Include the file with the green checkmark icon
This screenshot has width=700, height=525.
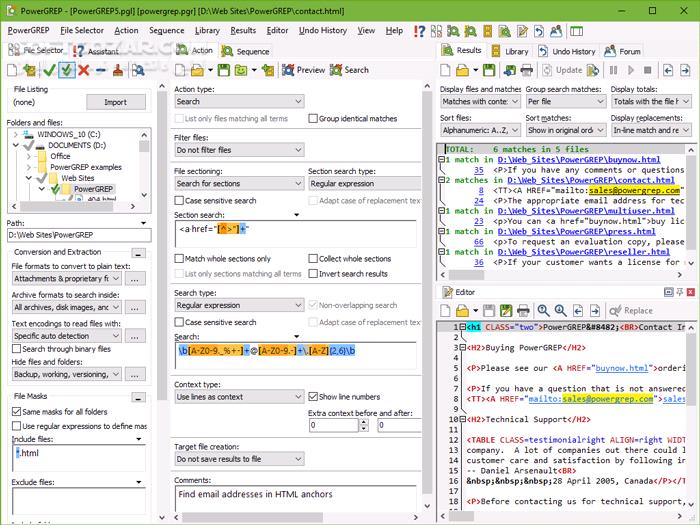click(50, 70)
